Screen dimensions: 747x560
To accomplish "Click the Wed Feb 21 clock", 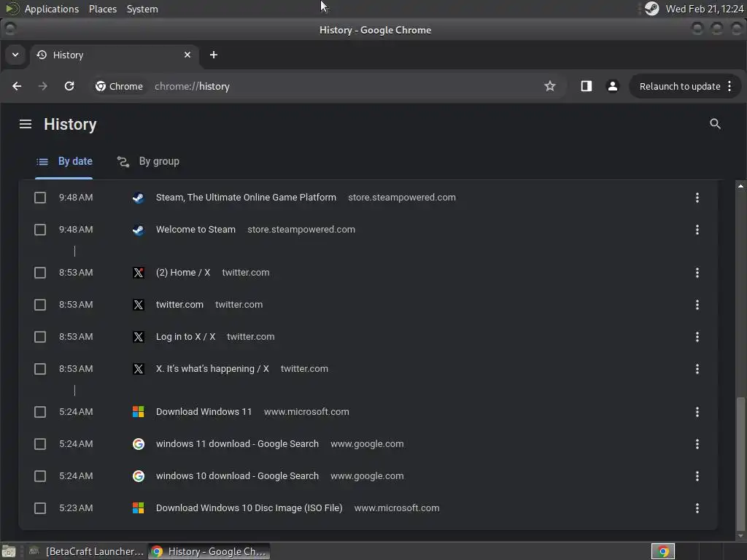I will click(x=705, y=9).
